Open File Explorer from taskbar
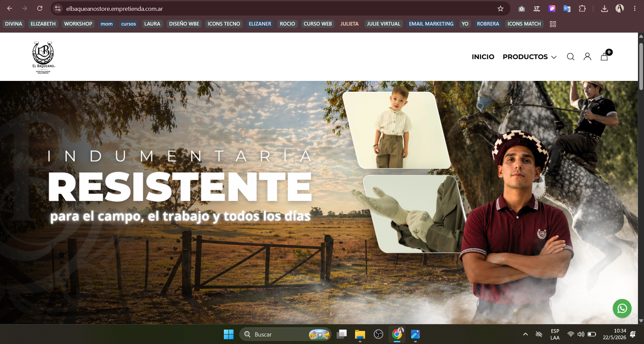The image size is (644, 344). [x=360, y=334]
